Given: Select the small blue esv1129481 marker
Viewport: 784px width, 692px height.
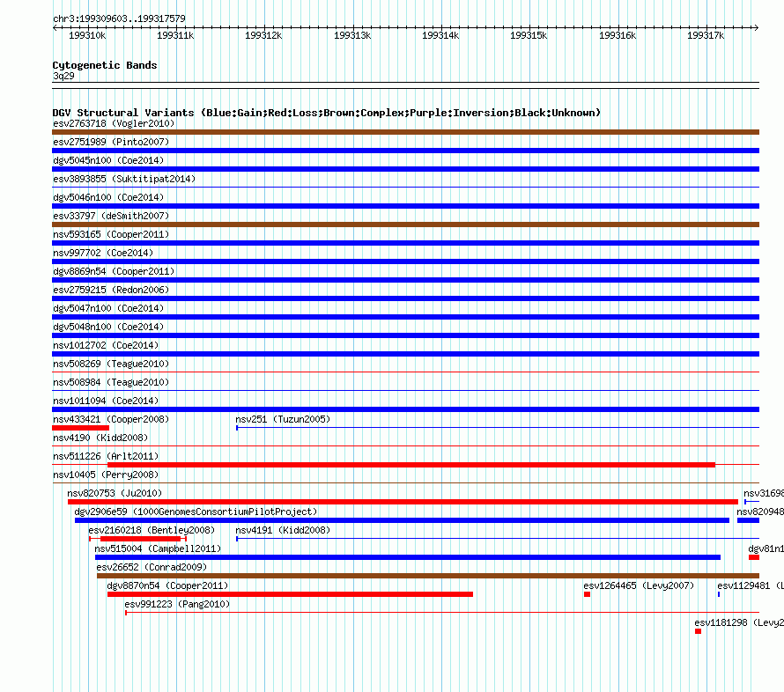Looking at the screenshot, I should [719, 594].
